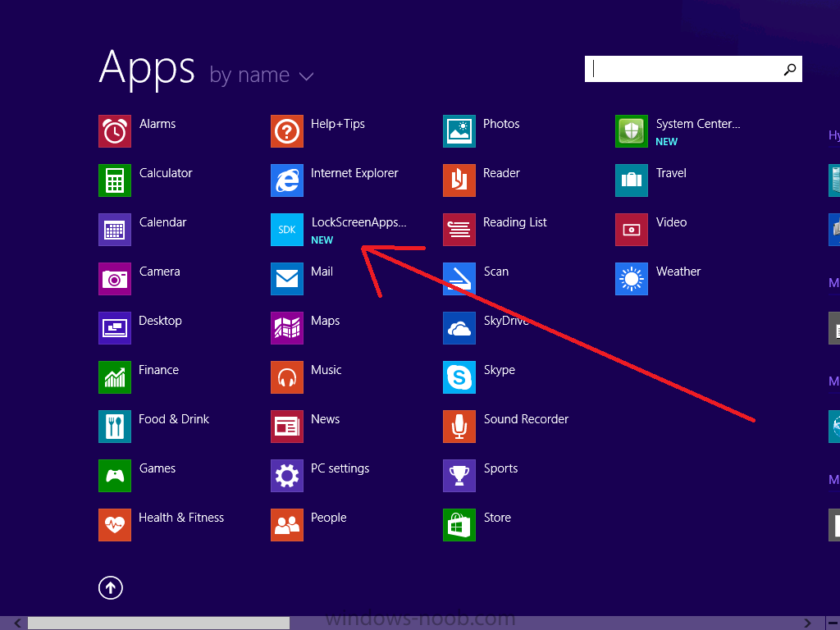Image resolution: width=840 pixels, height=630 pixels.
Task: Open the News app icon
Action: click(x=287, y=427)
